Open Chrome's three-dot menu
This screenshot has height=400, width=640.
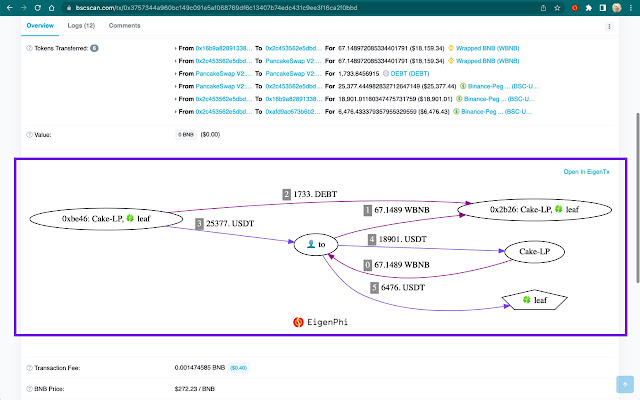(631, 8)
